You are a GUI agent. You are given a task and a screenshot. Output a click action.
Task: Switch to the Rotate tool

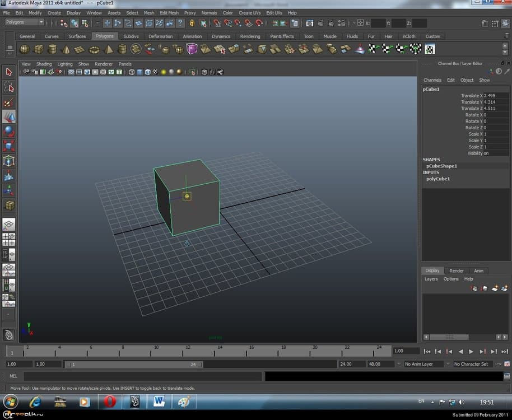pyautogui.click(x=9, y=132)
